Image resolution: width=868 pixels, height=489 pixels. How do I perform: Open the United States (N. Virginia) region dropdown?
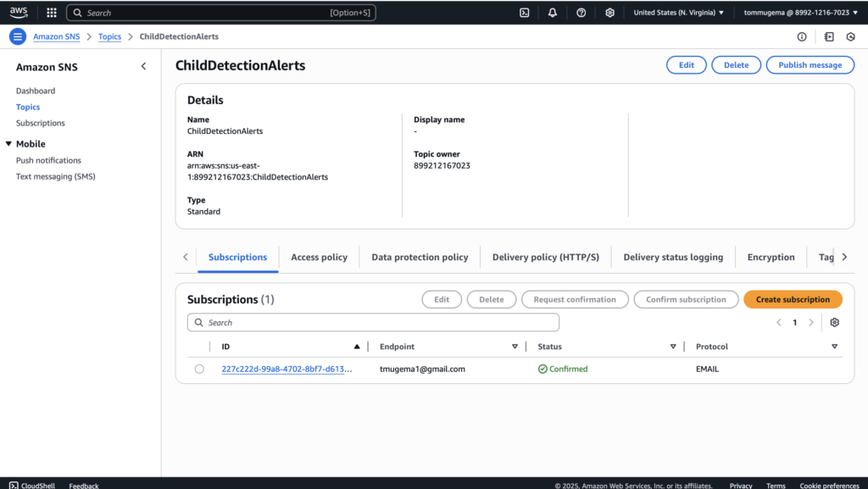[x=678, y=13]
